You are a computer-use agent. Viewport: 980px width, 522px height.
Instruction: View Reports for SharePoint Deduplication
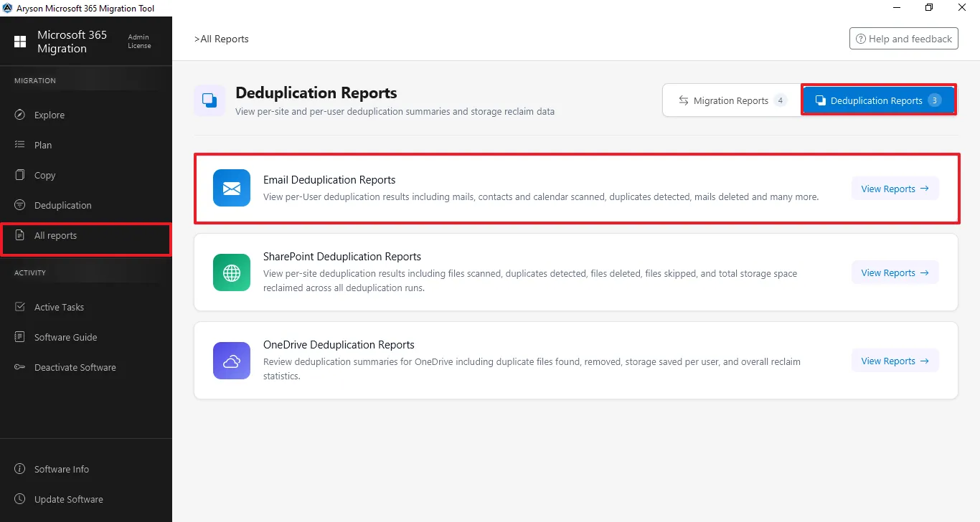click(x=895, y=272)
